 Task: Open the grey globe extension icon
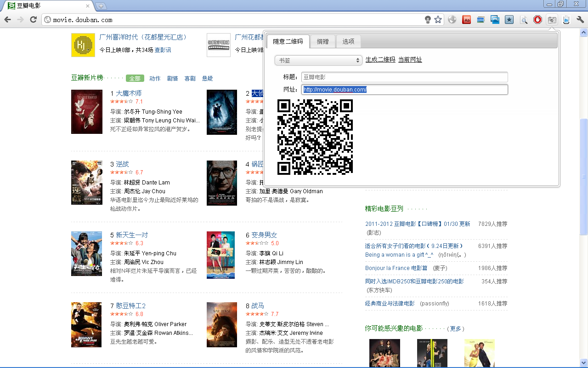pyautogui.click(x=452, y=19)
